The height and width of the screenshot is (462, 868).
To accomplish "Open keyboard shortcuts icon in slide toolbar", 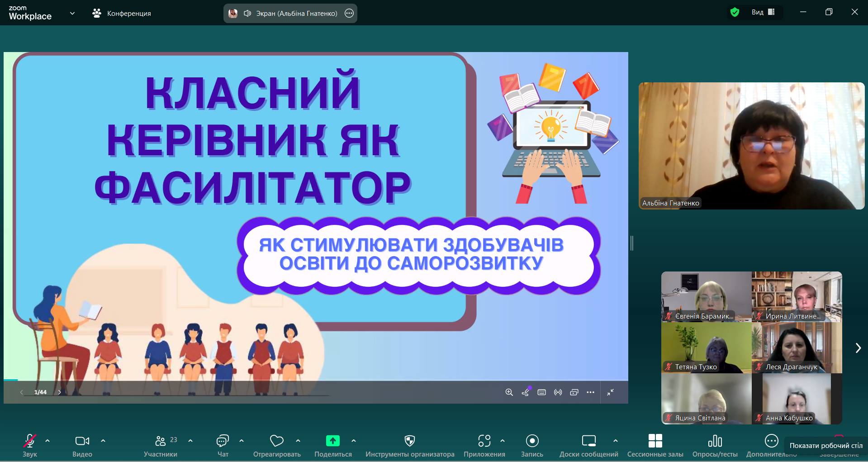I will coord(541,392).
